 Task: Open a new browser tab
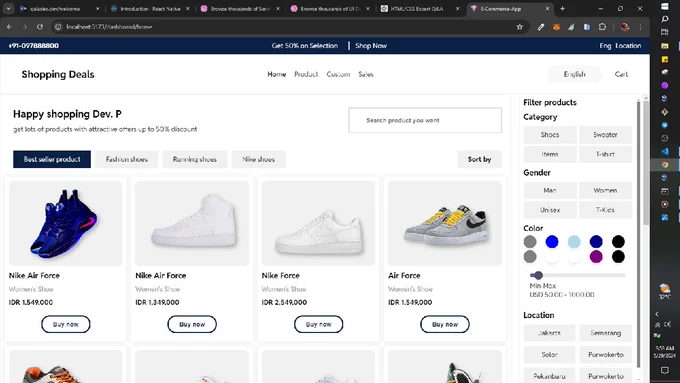coord(562,9)
